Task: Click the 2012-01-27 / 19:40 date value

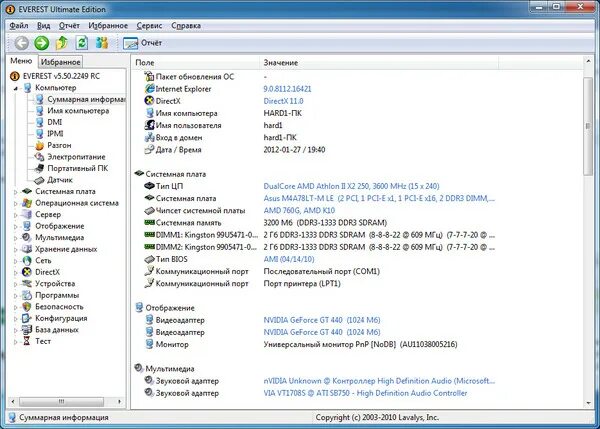Action: tap(294, 150)
